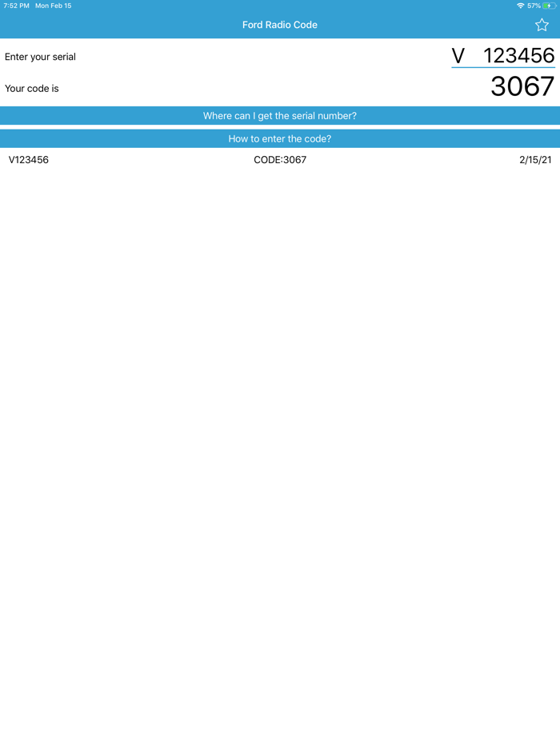Tap the Mon Feb 15 date in status bar
The height and width of the screenshot is (747, 560).
[54, 6]
